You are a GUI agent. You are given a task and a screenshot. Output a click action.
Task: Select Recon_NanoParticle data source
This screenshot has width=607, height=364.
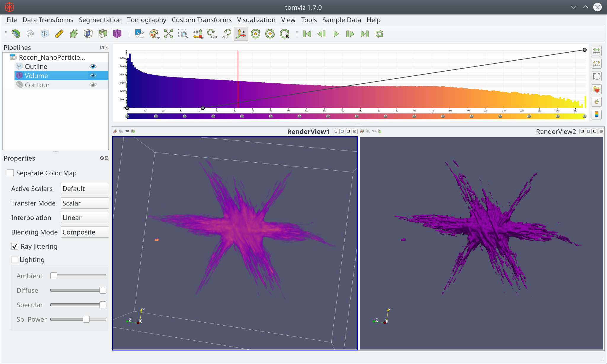52,57
